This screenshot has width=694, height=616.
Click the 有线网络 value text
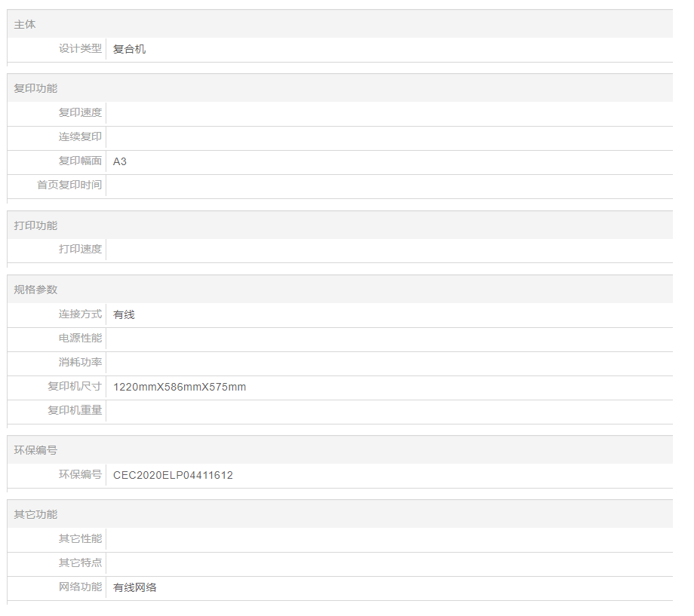pos(134,587)
